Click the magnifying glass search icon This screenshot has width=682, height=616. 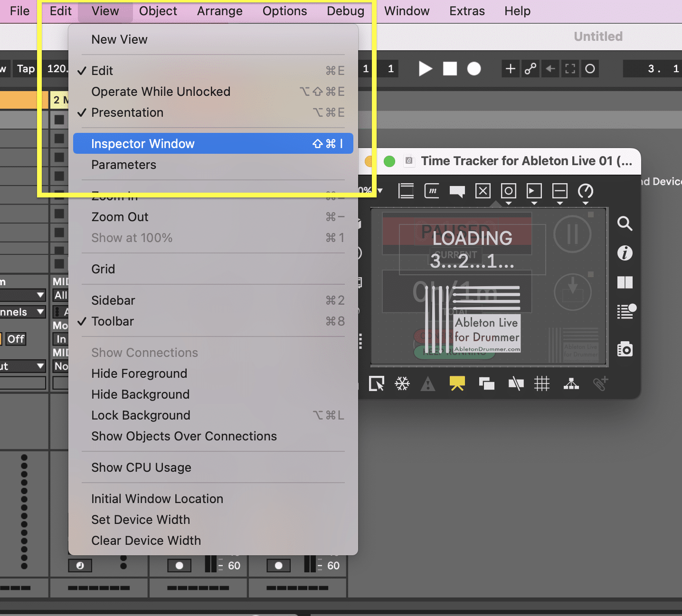625,224
